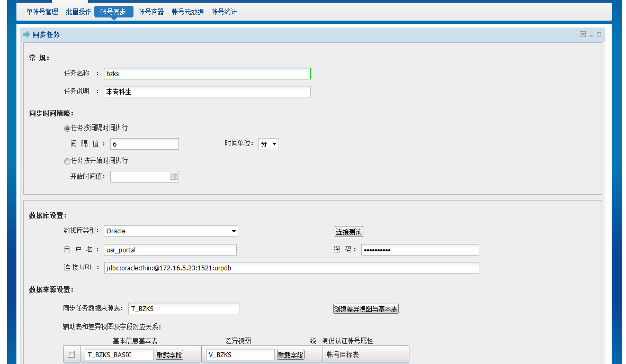Tick the checkbox beside T_BZKS_BASIC
Viewport: 626px width, 364px height.
pyautogui.click(x=71, y=354)
